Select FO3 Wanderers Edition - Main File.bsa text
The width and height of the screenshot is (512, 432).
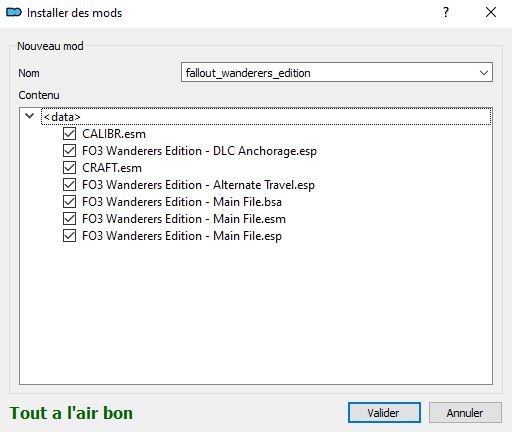[182, 202]
